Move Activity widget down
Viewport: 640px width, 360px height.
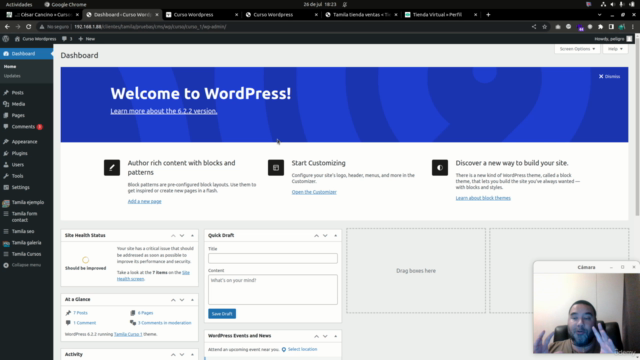(x=182, y=354)
